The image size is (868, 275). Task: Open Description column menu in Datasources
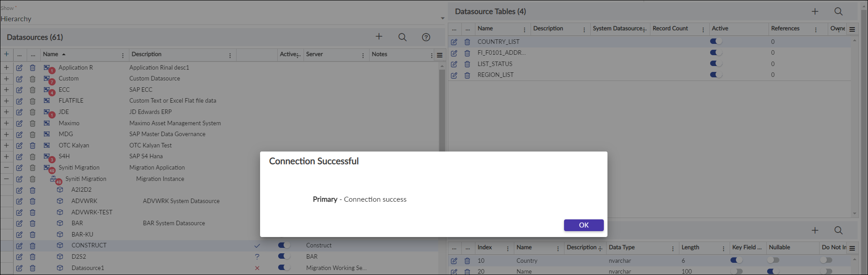click(x=230, y=55)
